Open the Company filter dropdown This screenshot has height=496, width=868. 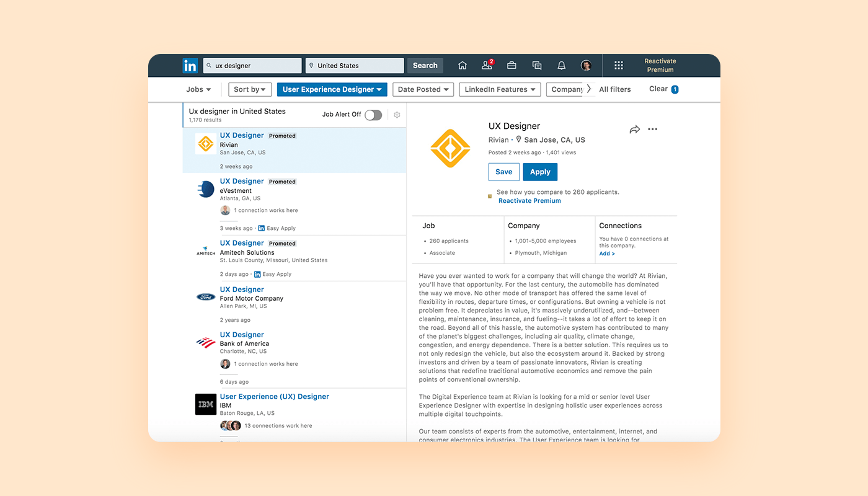pyautogui.click(x=565, y=89)
